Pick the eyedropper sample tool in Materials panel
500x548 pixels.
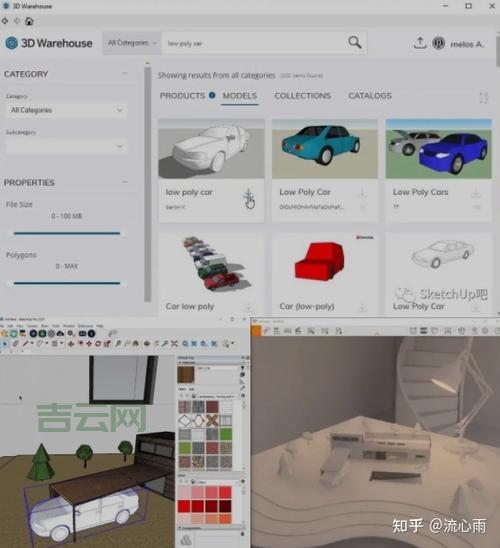point(242,388)
